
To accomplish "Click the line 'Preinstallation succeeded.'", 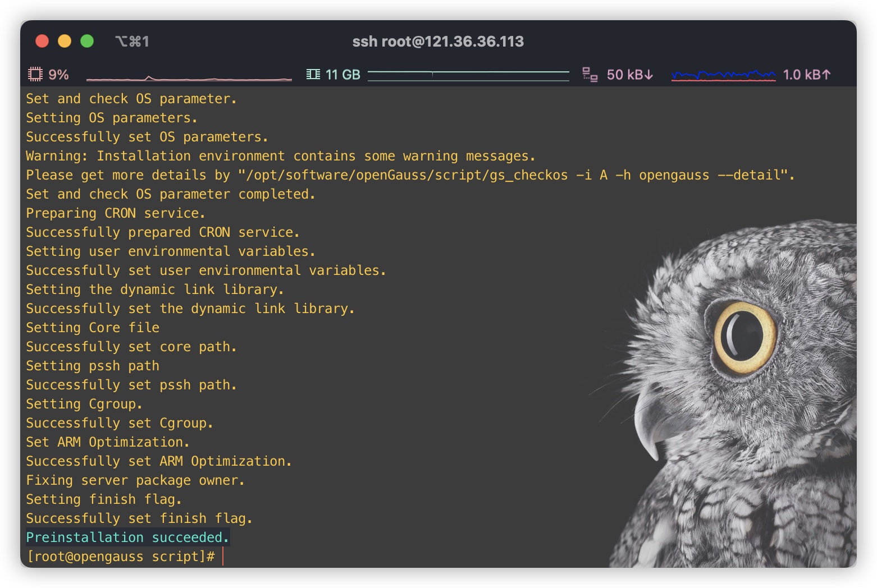I will (127, 538).
